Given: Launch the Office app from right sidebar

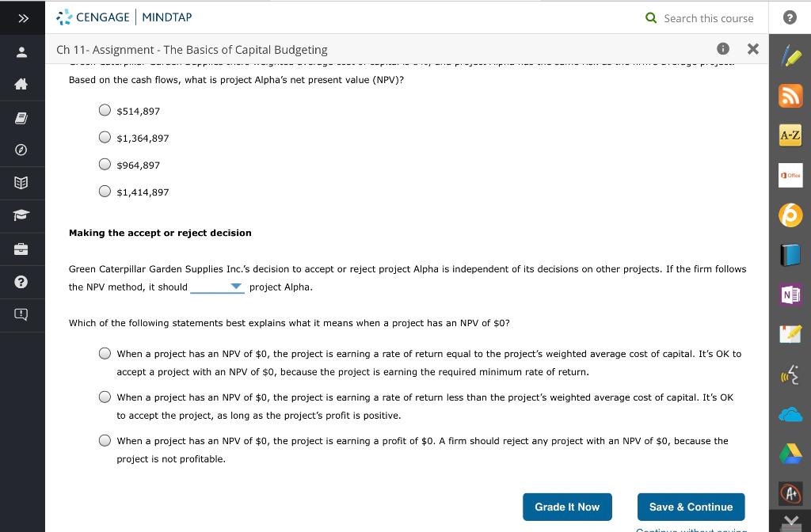Looking at the screenshot, I should tap(790, 175).
